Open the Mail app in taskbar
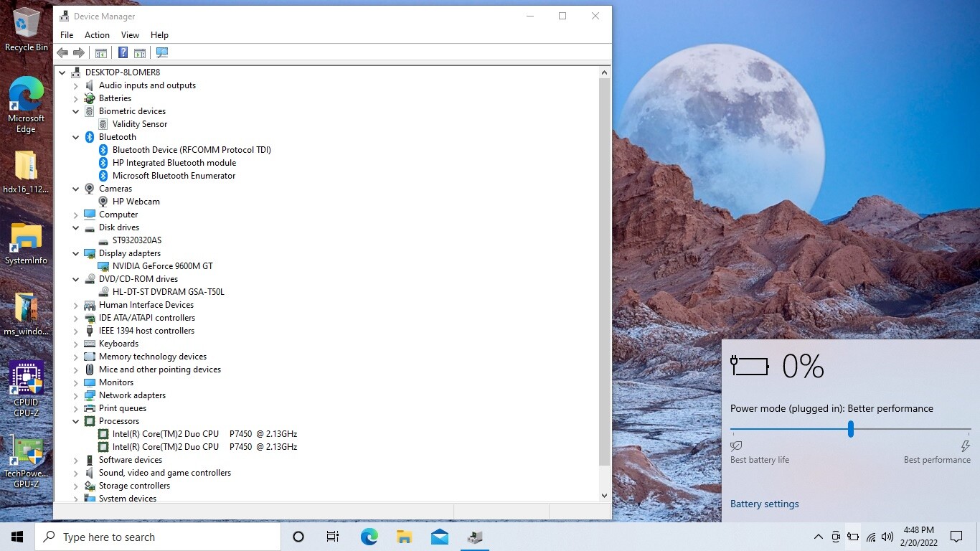 click(x=440, y=537)
